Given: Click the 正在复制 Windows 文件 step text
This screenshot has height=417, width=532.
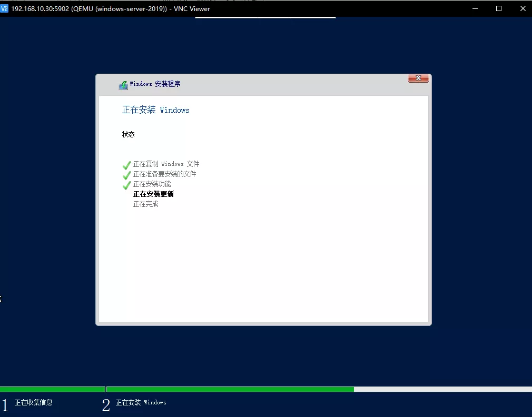Looking at the screenshot, I should tap(166, 164).
